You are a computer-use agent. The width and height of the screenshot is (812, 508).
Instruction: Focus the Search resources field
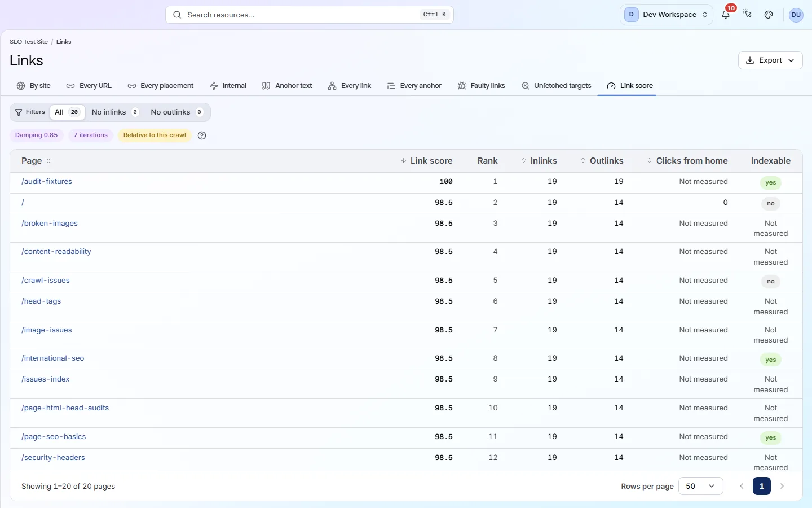tap(310, 15)
